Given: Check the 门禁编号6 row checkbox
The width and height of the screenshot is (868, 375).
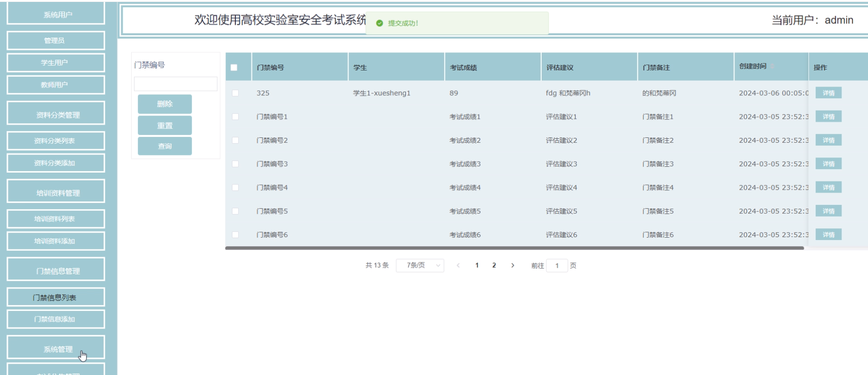Looking at the screenshot, I should (235, 235).
